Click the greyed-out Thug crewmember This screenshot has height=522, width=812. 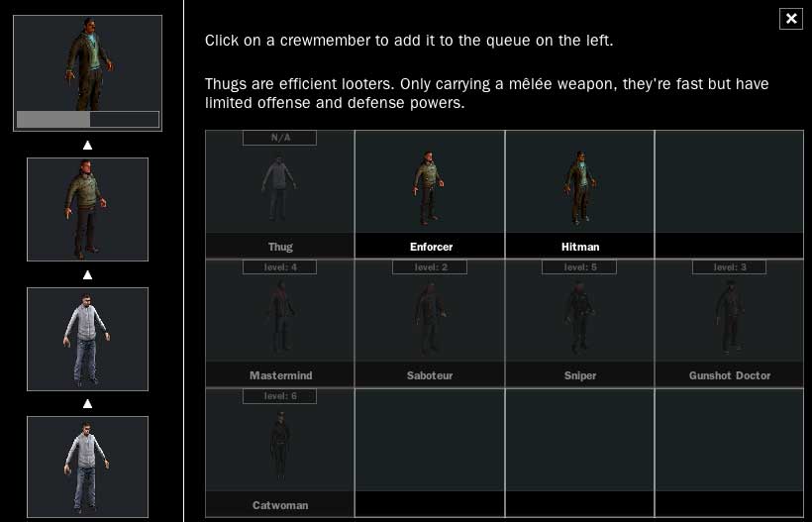279,194
